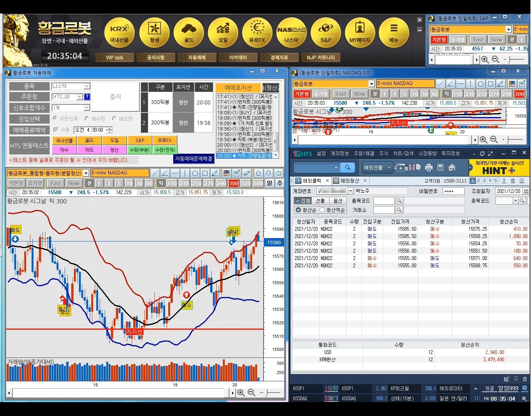Click down arrow icon in 자동매매 chart toolbar
The width and height of the screenshot is (532, 416).
(x=269, y=173)
